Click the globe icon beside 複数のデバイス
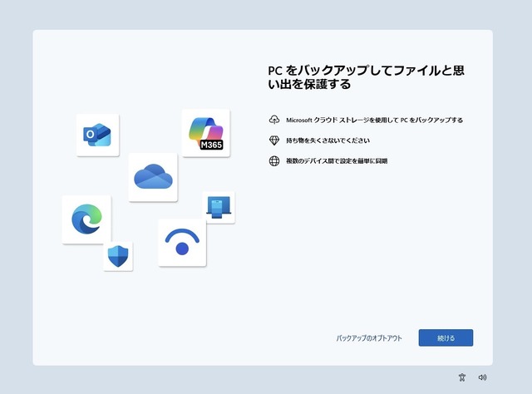532x394 pixels. (274, 161)
